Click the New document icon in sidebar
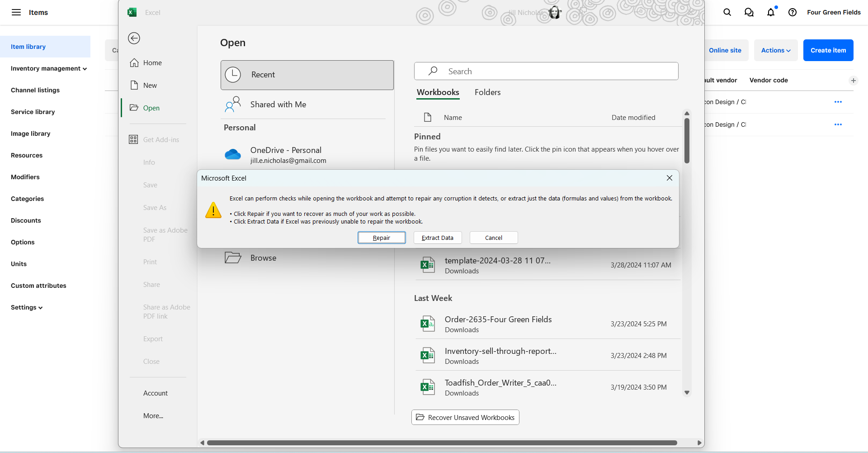The image size is (868, 453). click(x=134, y=85)
